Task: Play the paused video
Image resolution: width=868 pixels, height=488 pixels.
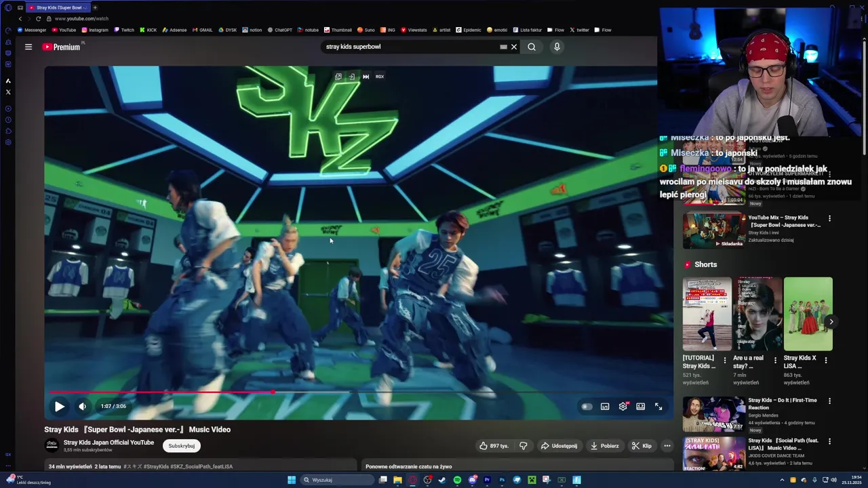Action: 60,407
